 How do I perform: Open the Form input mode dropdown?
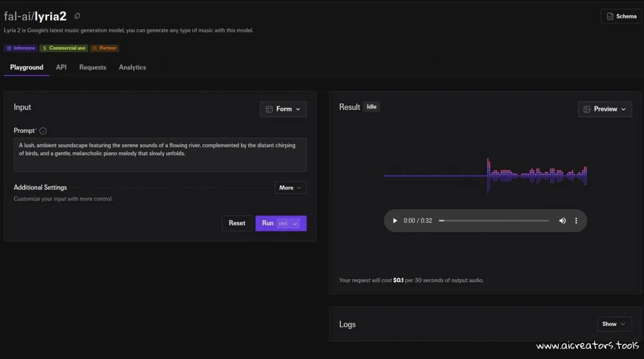(283, 109)
